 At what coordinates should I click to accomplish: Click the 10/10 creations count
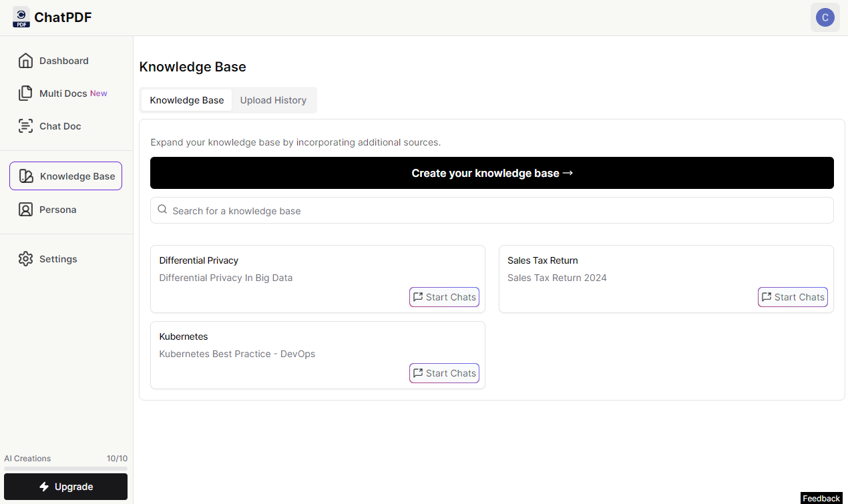(x=117, y=459)
